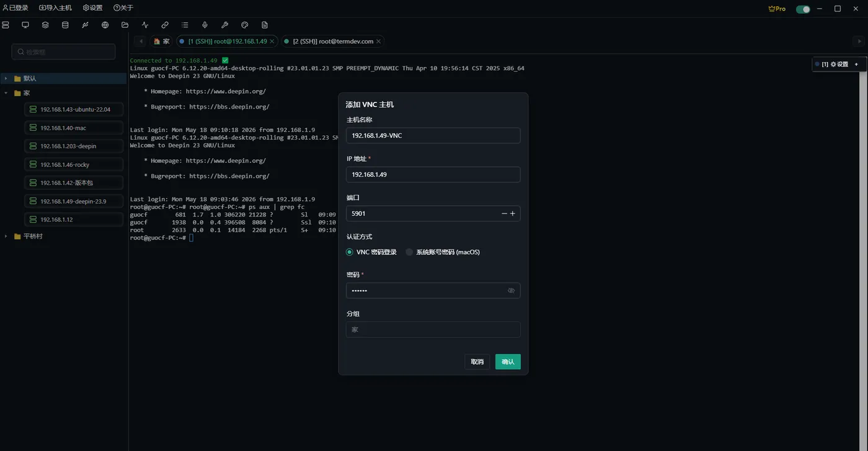Open the globe network icon in toolbar
Screen dimensions: 868x451
(x=105, y=25)
